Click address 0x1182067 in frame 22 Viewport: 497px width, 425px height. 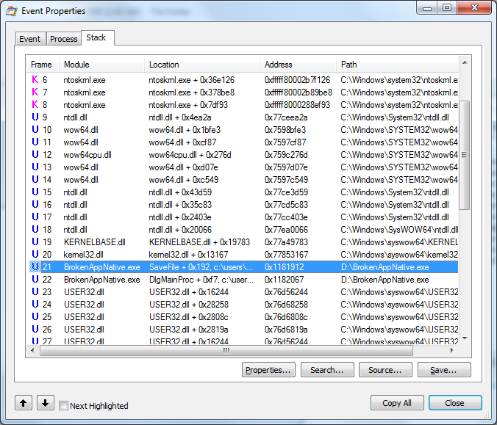284,279
